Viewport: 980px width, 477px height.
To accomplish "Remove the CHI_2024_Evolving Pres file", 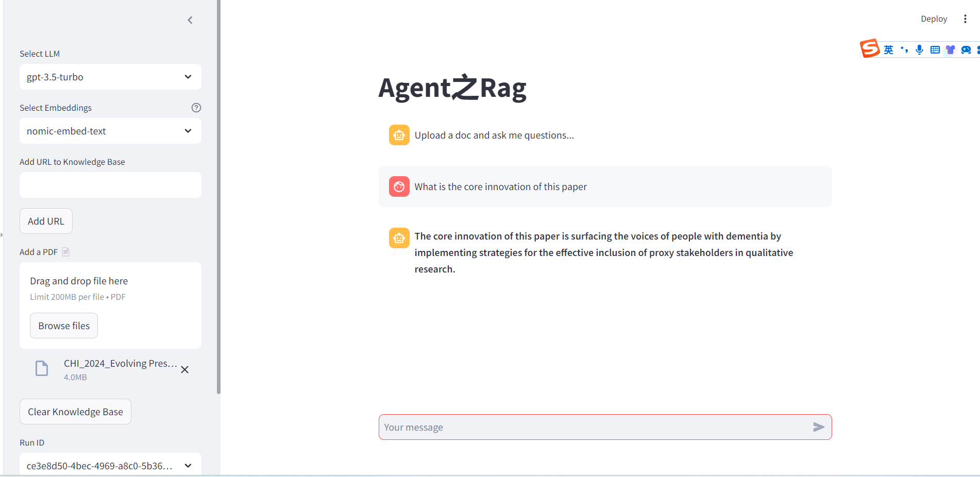I will (x=184, y=370).
